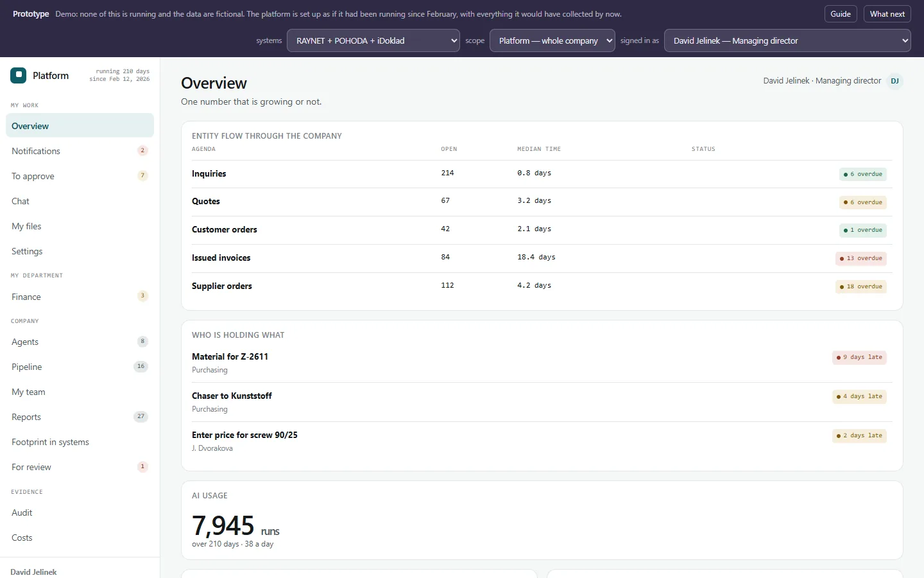Select Overview in the sidebar
The height and width of the screenshot is (578, 924).
80,126
